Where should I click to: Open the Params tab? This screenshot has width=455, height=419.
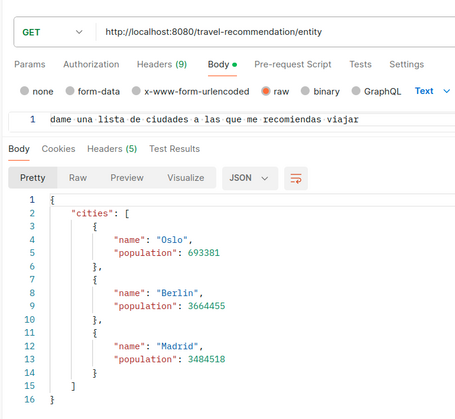click(30, 64)
